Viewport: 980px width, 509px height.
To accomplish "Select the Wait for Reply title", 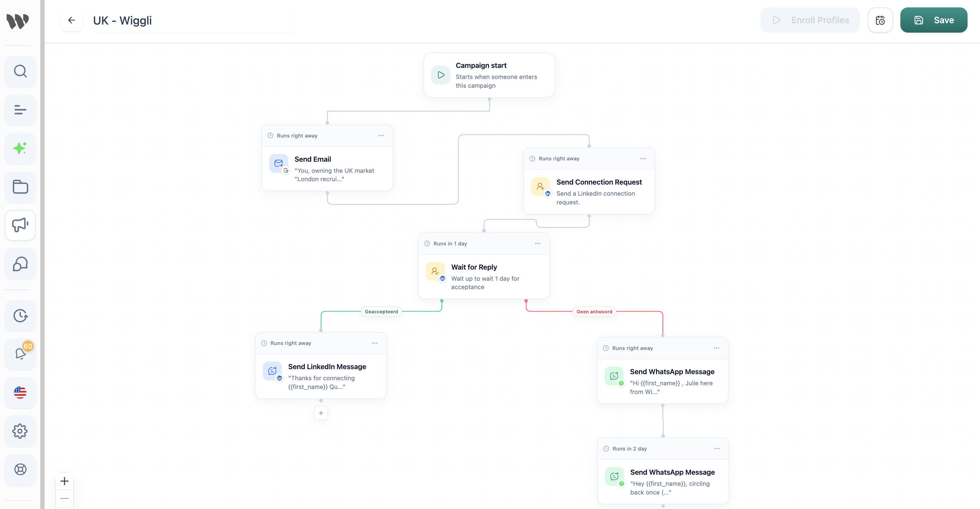I will tap(474, 267).
